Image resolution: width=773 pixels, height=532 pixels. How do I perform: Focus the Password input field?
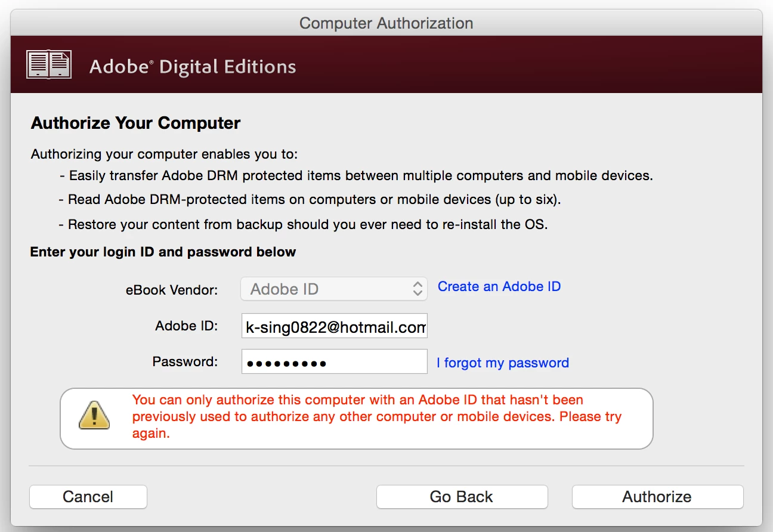tap(334, 362)
